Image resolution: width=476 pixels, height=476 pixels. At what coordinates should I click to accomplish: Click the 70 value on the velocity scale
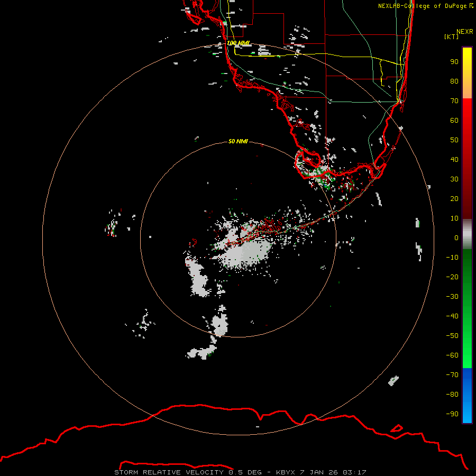pos(454,101)
